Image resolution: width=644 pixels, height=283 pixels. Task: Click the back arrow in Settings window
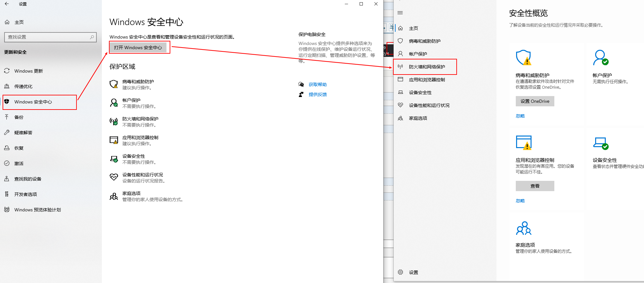tap(7, 4)
